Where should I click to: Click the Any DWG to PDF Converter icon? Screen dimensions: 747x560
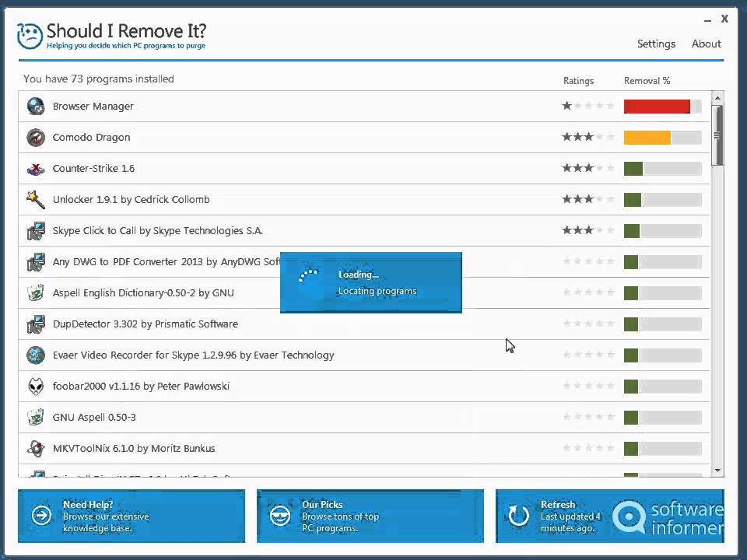point(35,262)
